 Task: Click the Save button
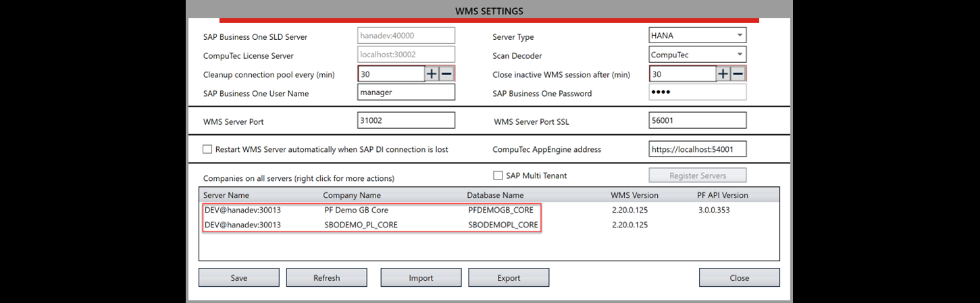pos(239,277)
